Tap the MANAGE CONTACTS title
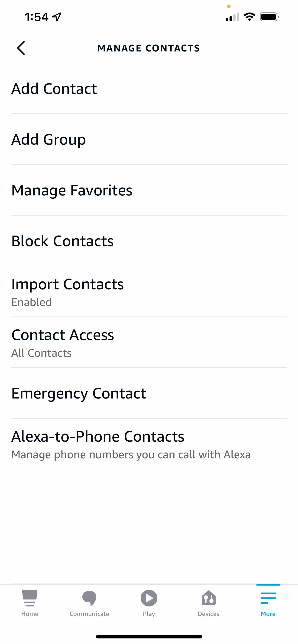 tap(149, 48)
